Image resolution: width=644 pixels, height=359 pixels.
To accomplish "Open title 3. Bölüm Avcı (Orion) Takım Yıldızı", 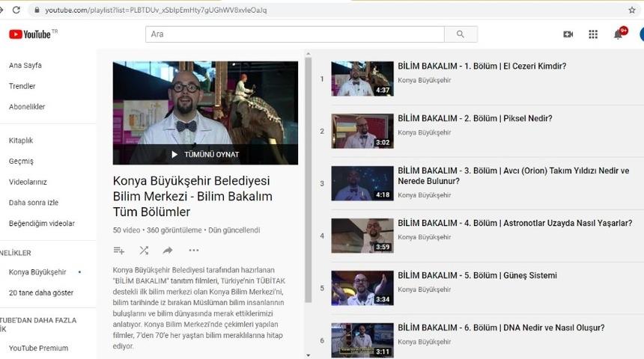I will (x=514, y=176).
